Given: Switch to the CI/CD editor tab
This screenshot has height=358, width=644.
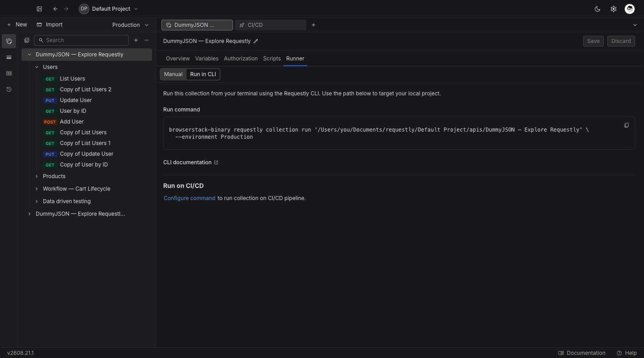Looking at the screenshot, I should [x=271, y=25].
